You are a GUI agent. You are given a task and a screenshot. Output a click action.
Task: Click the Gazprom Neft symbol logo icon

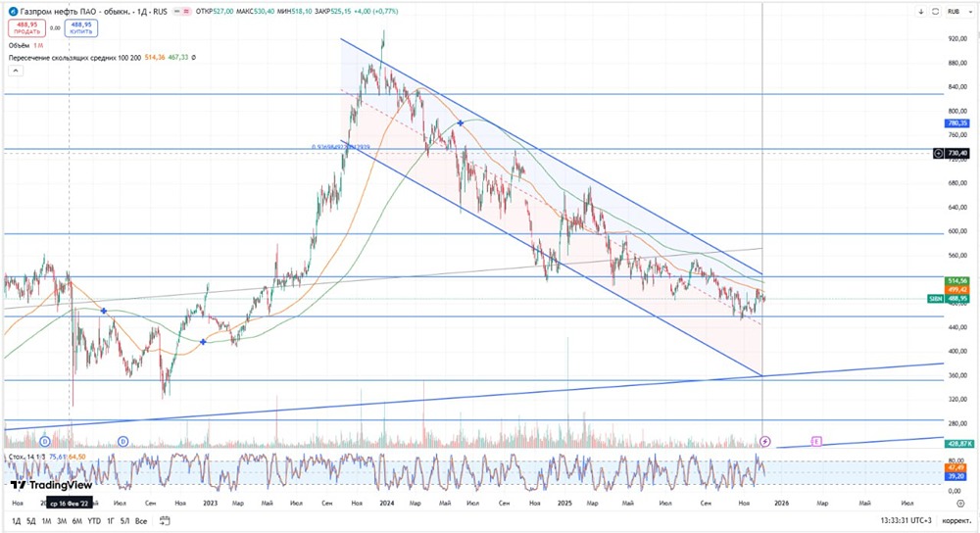point(13,11)
